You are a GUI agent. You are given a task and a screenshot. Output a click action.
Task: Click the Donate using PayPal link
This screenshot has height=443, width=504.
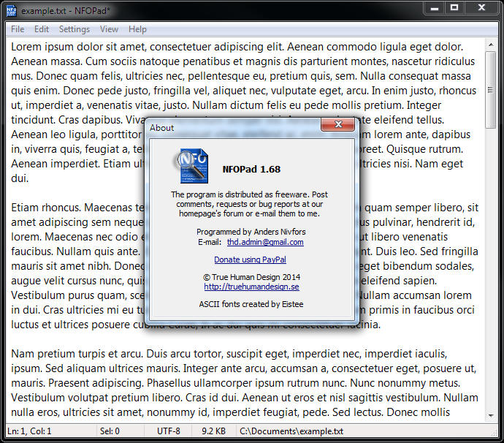coord(250,260)
